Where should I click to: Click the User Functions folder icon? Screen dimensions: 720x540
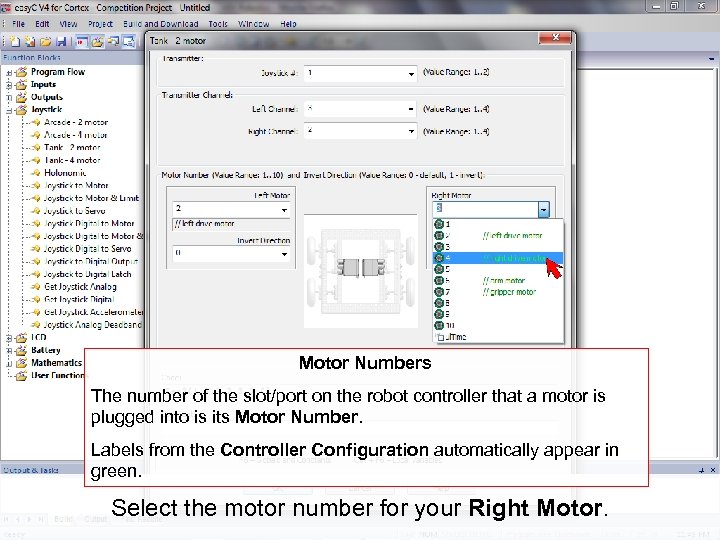coord(21,376)
